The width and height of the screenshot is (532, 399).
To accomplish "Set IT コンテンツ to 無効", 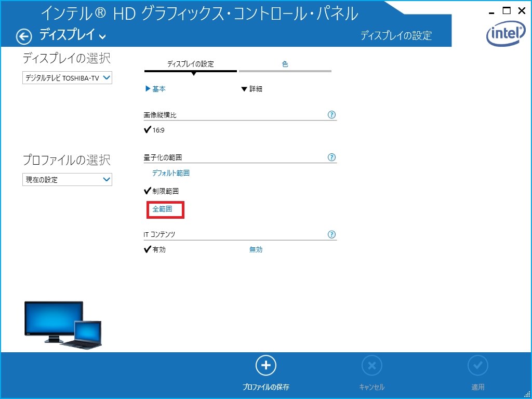I will 256,250.
